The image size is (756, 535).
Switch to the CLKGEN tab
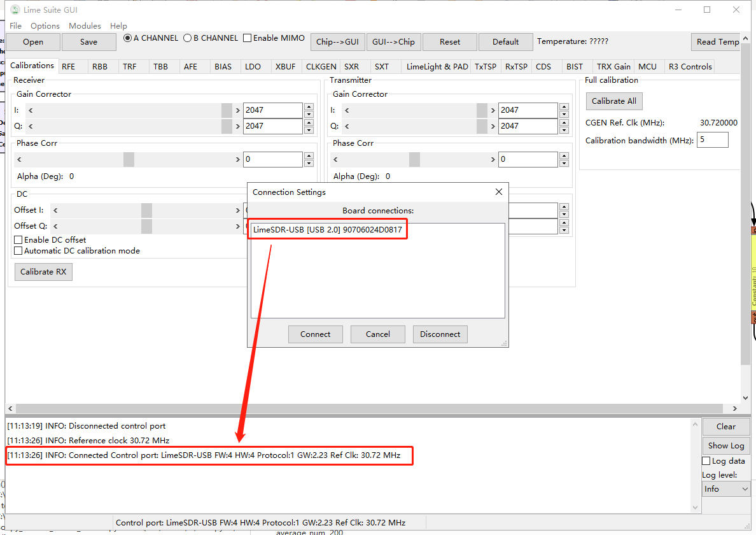tap(321, 67)
